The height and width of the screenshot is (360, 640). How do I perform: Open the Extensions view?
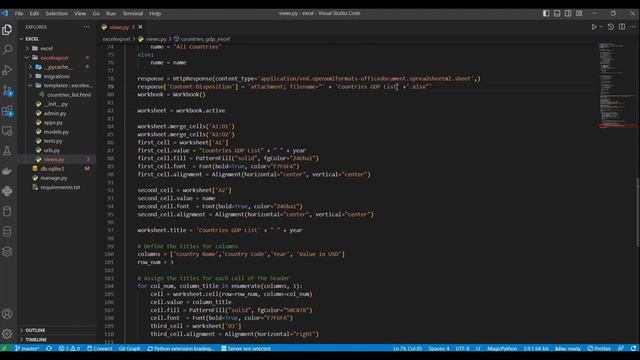(7, 111)
